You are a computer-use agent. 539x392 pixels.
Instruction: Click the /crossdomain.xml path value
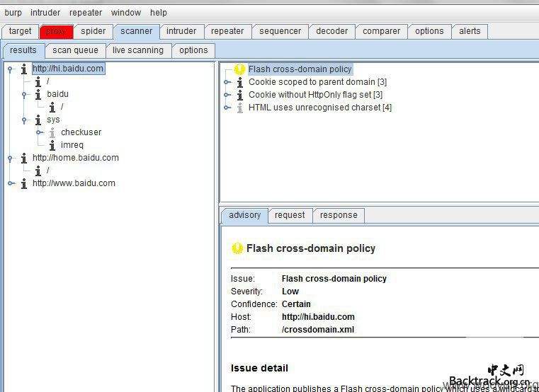318,330
